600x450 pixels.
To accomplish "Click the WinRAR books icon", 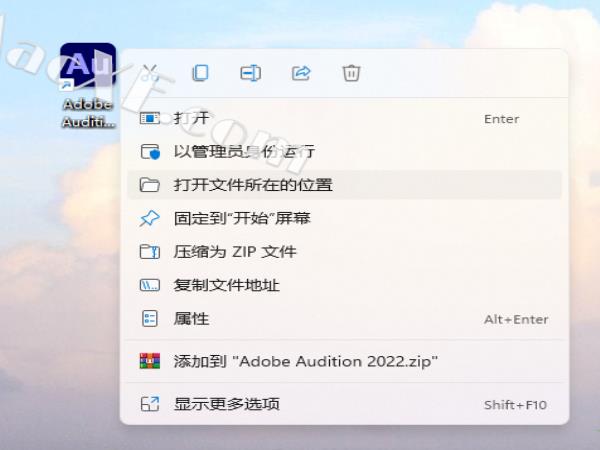I will 150,361.
